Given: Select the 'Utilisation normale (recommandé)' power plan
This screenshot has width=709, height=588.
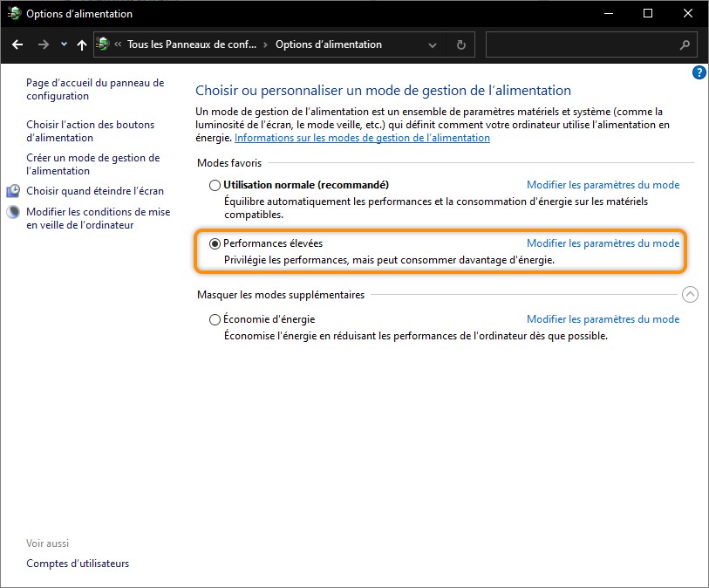Looking at the screenshot, I should point(213,184).
